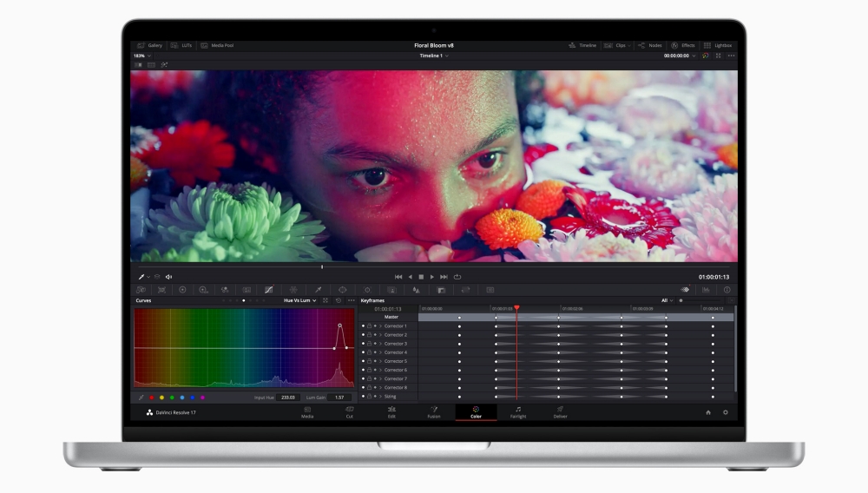Open the RGB Mixer palette

225,290
